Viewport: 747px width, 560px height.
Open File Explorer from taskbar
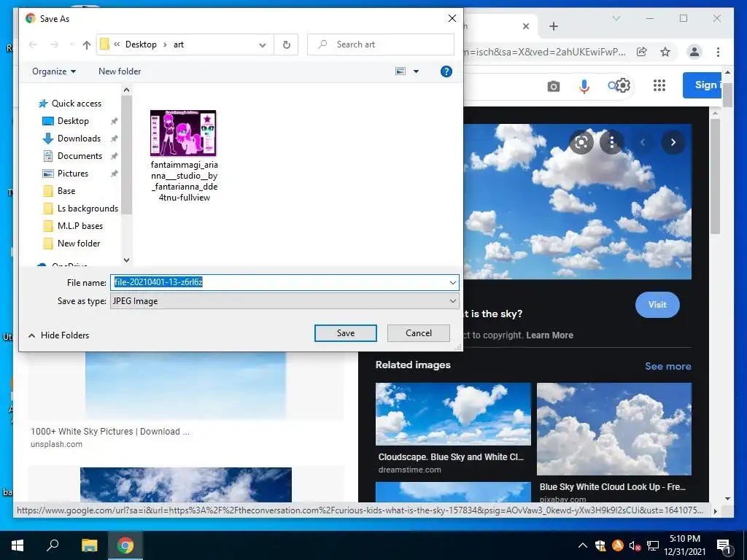tap(89, 545)
